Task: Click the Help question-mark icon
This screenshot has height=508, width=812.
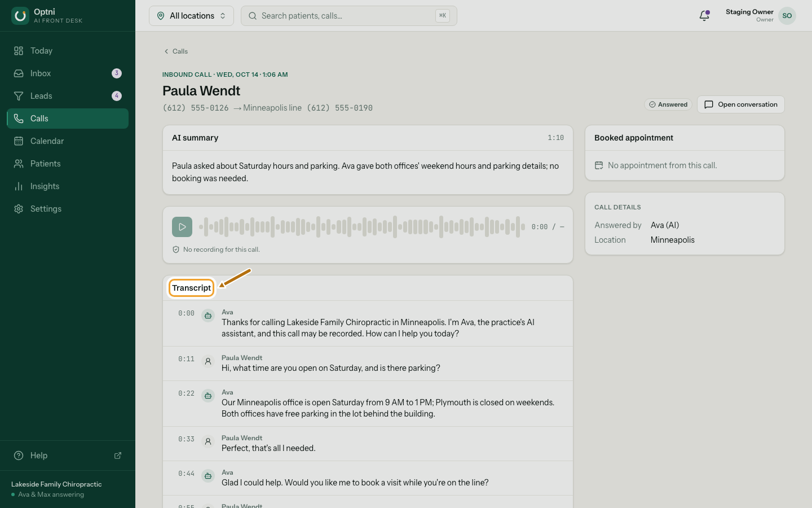Action: 19,456
